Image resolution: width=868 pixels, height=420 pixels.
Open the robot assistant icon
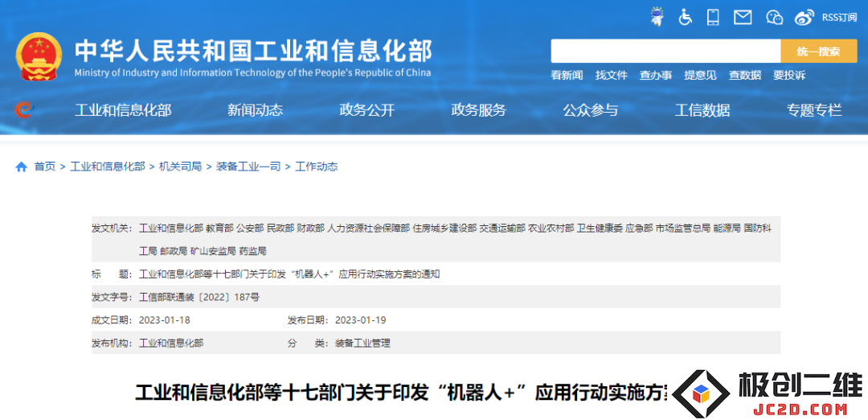click(x=657, y=17)
